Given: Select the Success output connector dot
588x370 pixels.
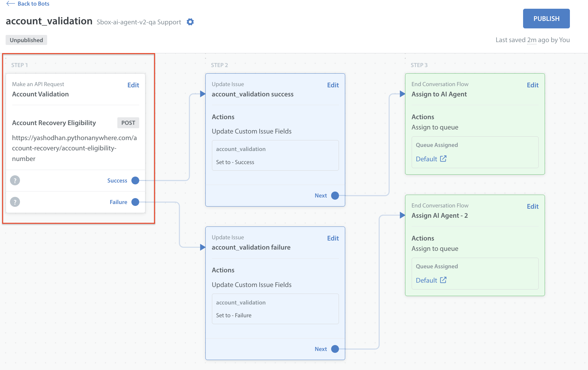Looking at the screenshot, I should (x=135, y=180).
